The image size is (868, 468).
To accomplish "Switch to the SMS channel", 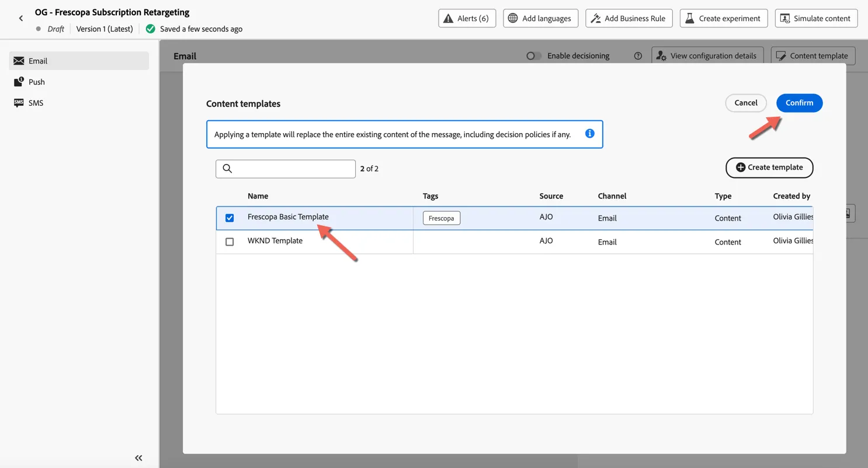I will tap(79, 103).
